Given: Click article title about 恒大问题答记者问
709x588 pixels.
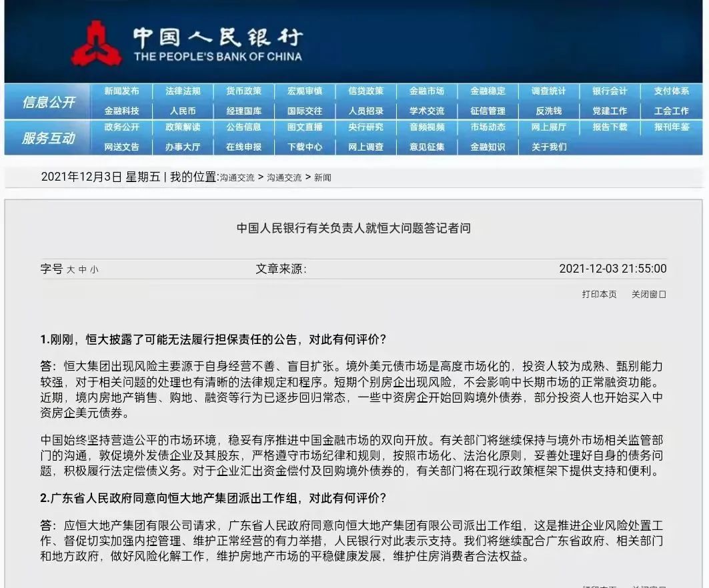Looking at the screenshot, I should 353,228.
